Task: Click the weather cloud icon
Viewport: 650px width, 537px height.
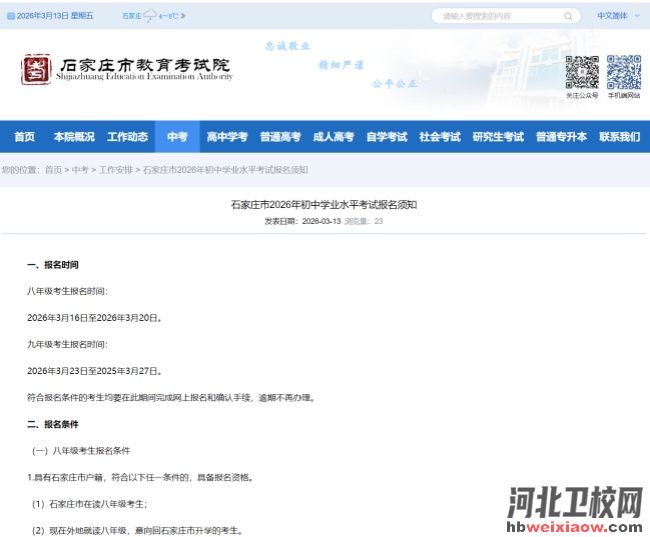Action: 150,16
